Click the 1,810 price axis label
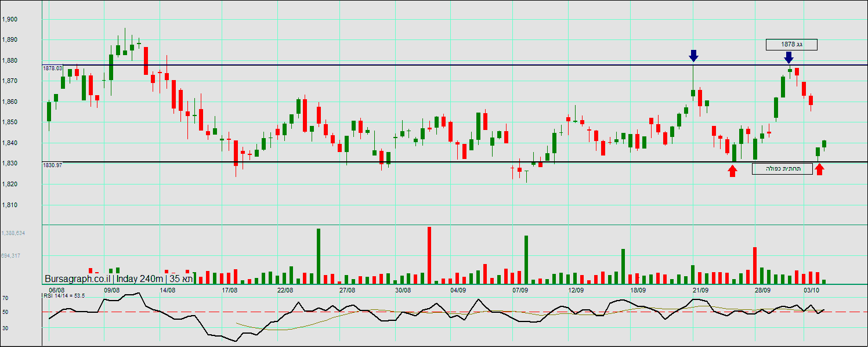 tap(10, 205)
